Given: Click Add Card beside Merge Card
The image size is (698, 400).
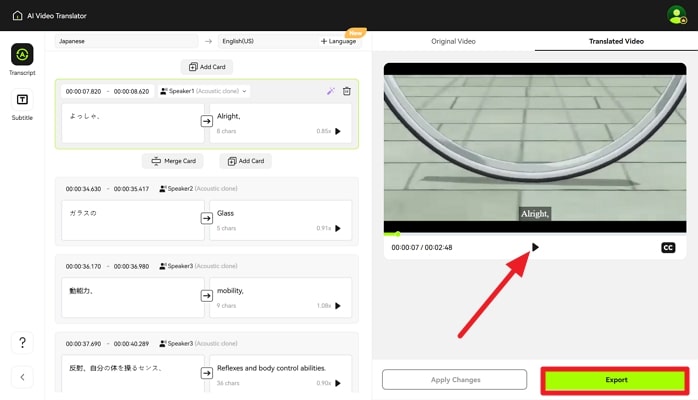Looking at the screenshot, I should [x=246, y=161].
